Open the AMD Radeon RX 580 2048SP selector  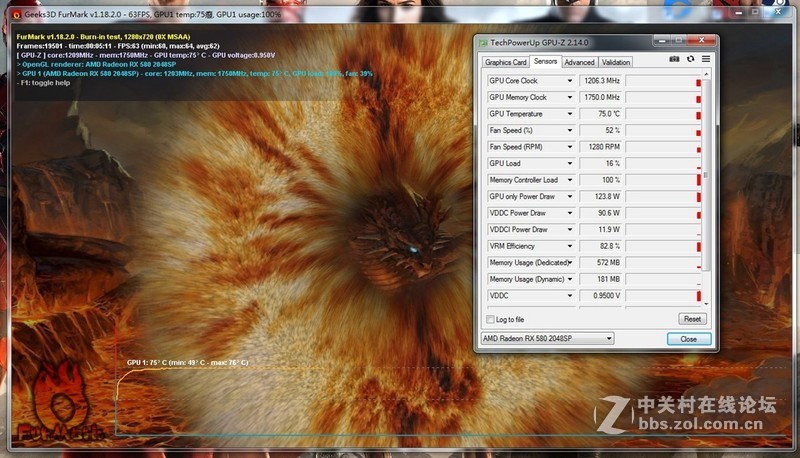click(x=547, y=338)
